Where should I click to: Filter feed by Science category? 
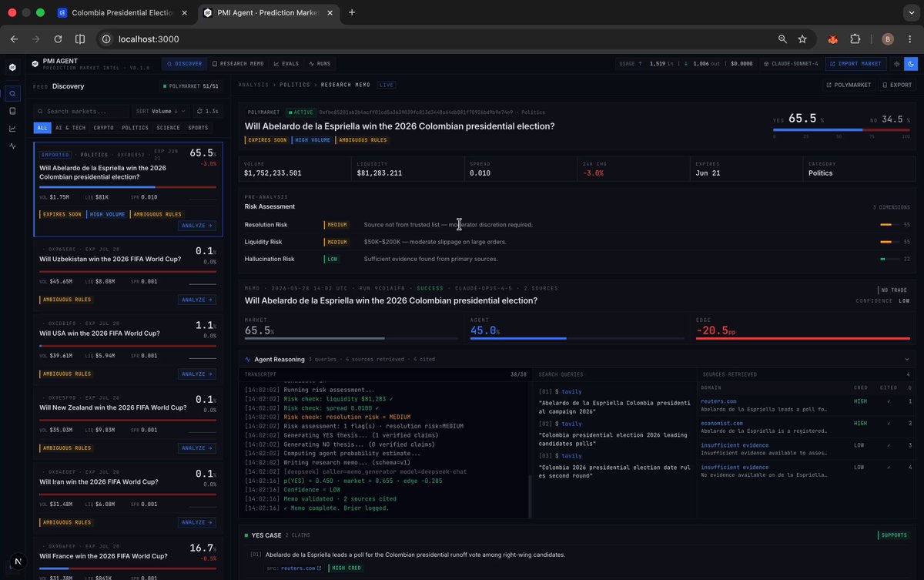pyautogui.click(x=168, y=128)
